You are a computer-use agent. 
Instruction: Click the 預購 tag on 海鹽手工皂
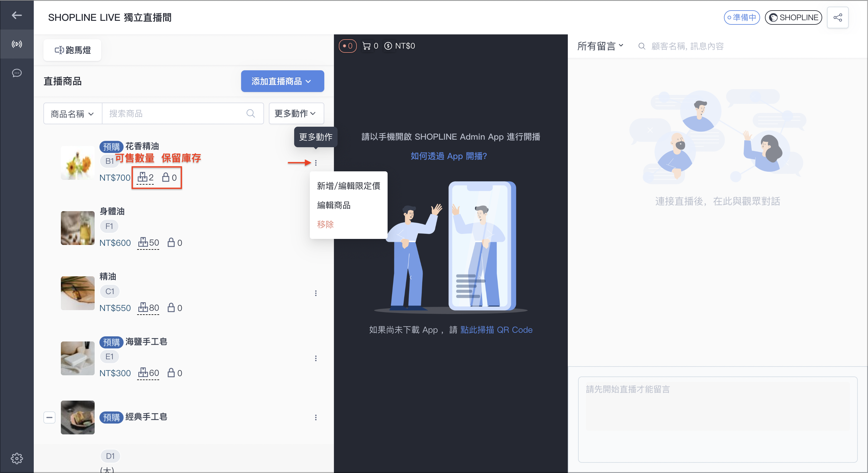(111, 342)
